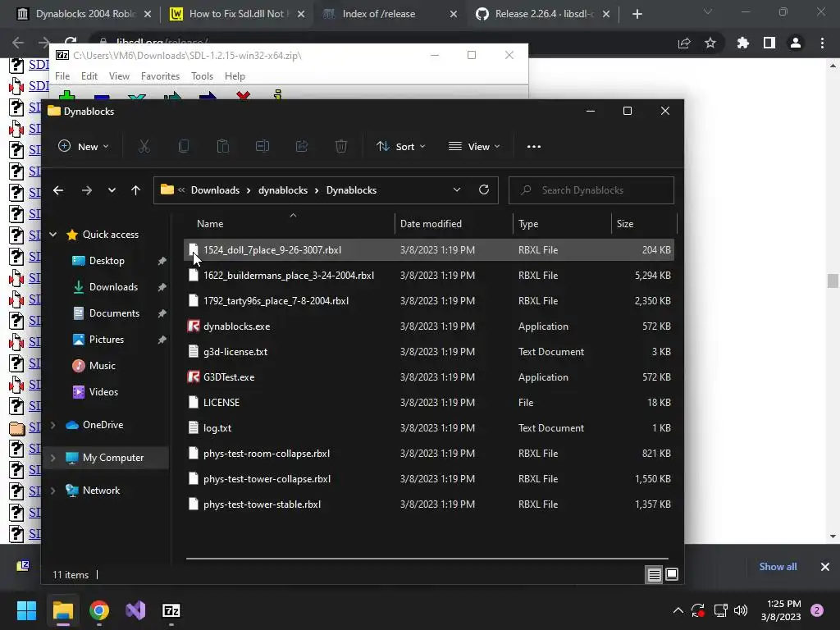Switch to Release 2.26.4 libsdl tab
The image size is (840, 630).
coord(542,14)
